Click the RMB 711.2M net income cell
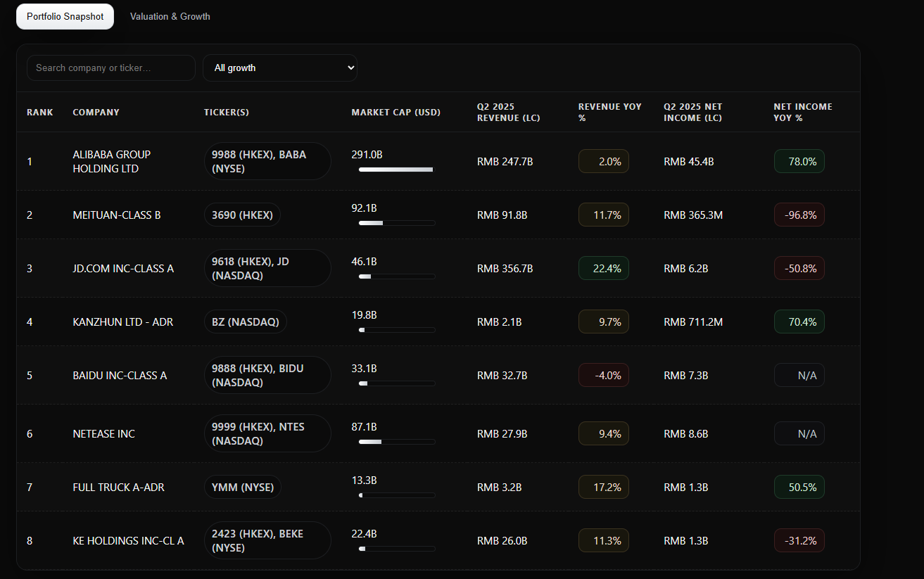This screenshot has width=924, height=579. (x=693, y=322)
